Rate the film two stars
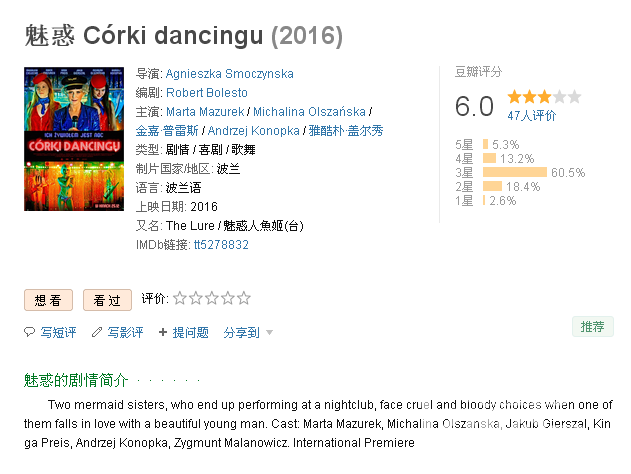Viewport: 631px width, 474px height. [196, 298]
